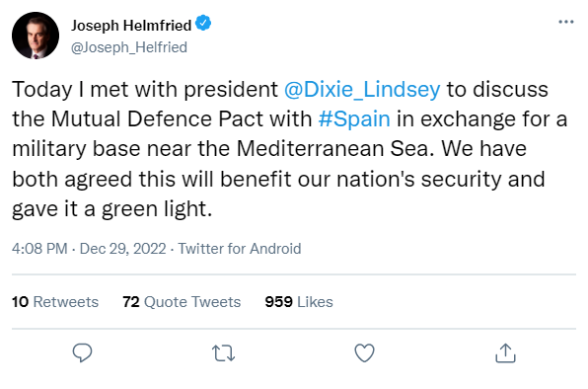Image resolution: width=588 pixels, height=389 pixels.
Task: Show the 959 Likes list
Action: [x=299, y=301]
